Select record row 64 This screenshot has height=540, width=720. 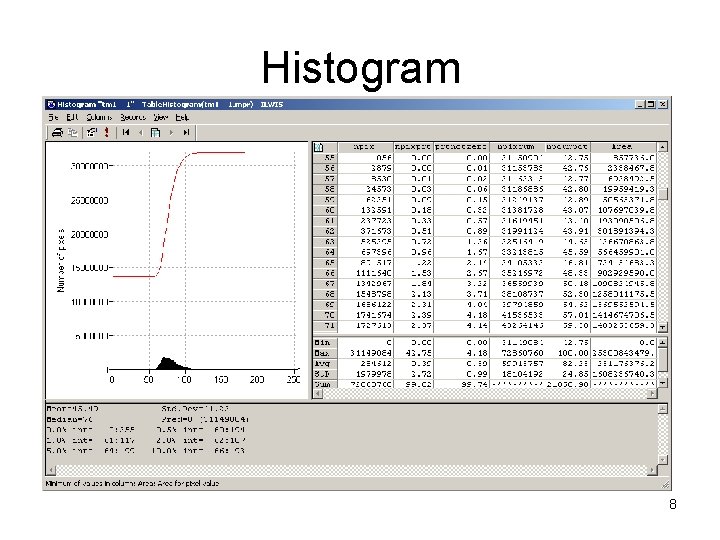tap(325, 252)
